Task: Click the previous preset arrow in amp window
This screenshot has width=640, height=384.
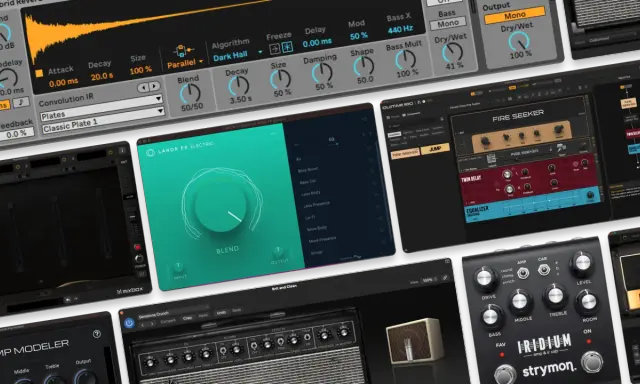Action: coord(142,324)
